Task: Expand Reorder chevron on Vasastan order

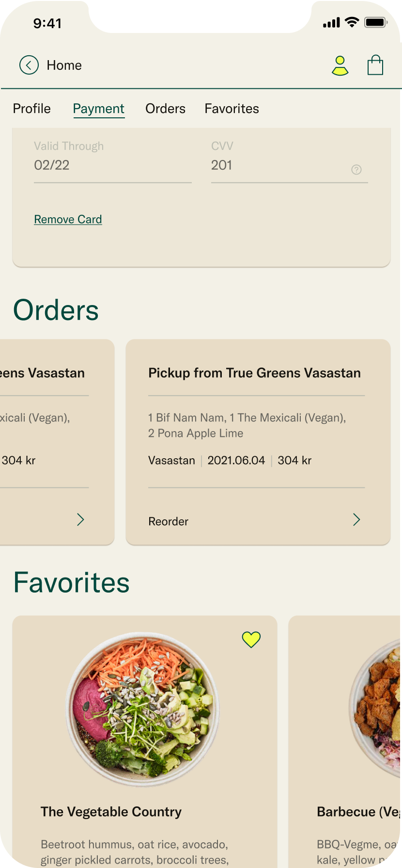Action: (x=356, y=520)
